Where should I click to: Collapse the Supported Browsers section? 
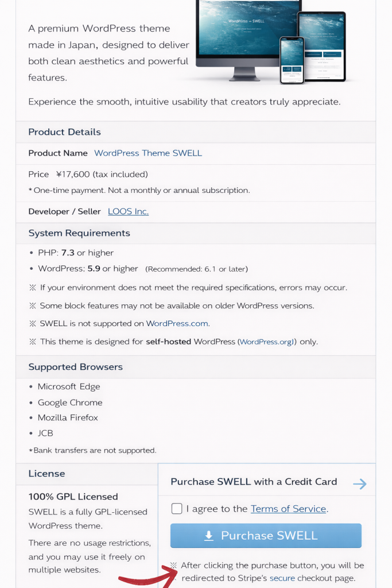point(76,367)
